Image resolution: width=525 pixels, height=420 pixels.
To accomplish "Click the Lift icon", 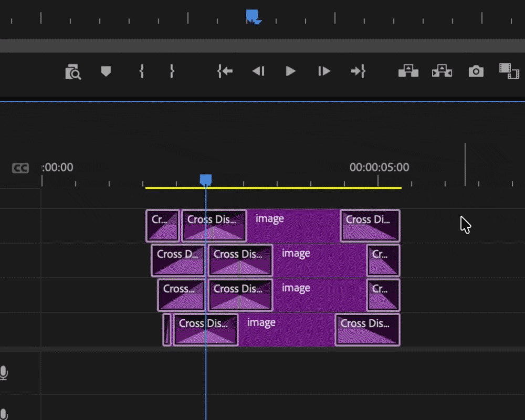I will pos(408,71).
